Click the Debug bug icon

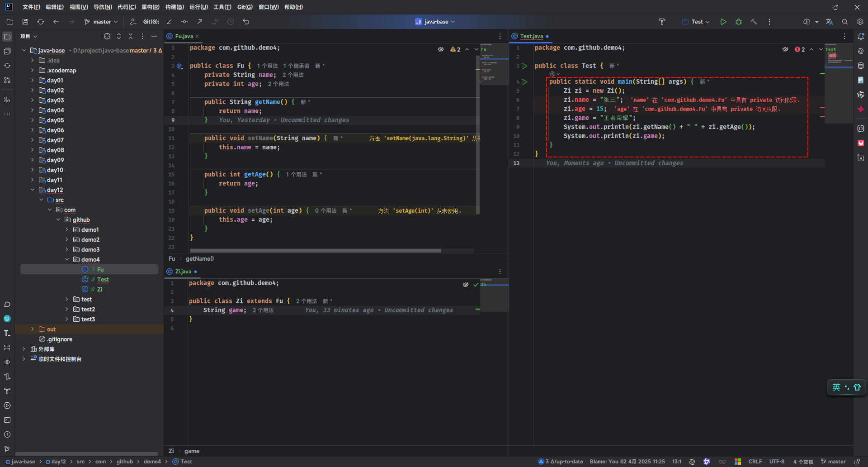tap(739, 22)
